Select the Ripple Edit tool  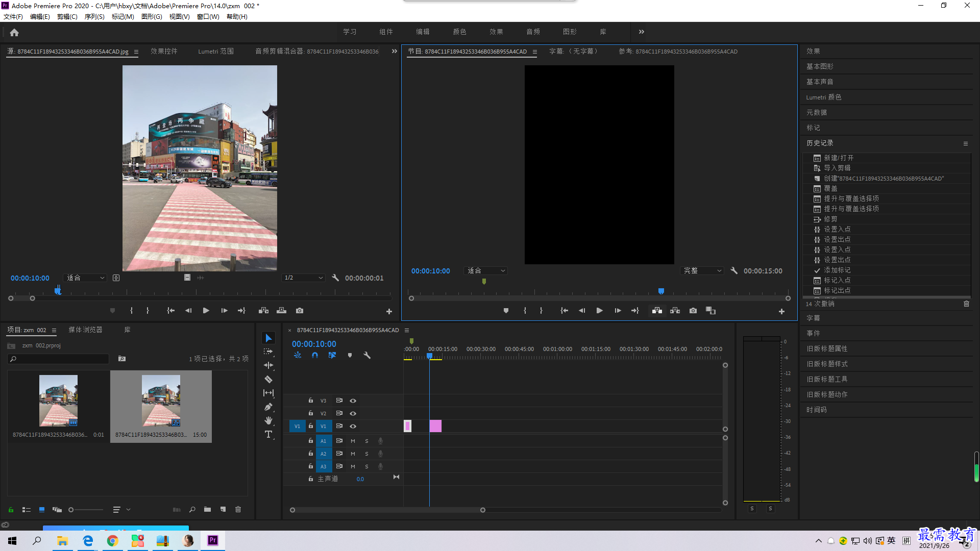point(268,365)
